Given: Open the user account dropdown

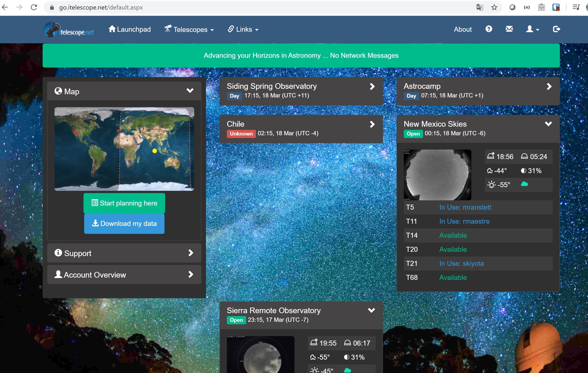Looking at the screenshot, I should (532, 29).
